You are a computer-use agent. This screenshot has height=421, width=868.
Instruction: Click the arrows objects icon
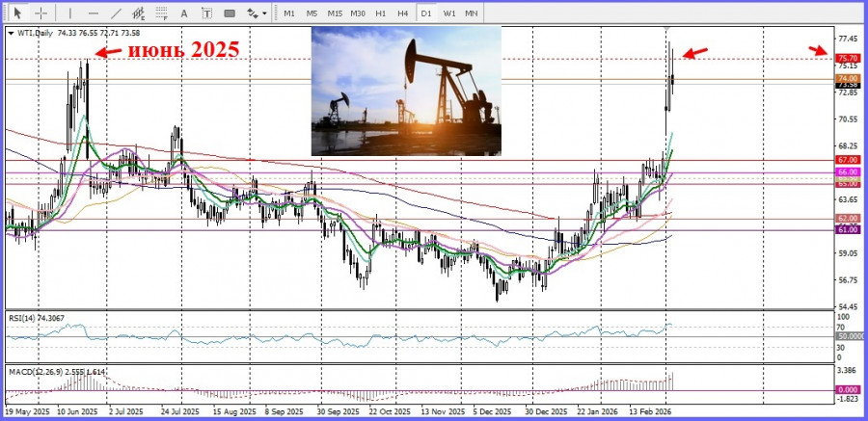point(252,13)
